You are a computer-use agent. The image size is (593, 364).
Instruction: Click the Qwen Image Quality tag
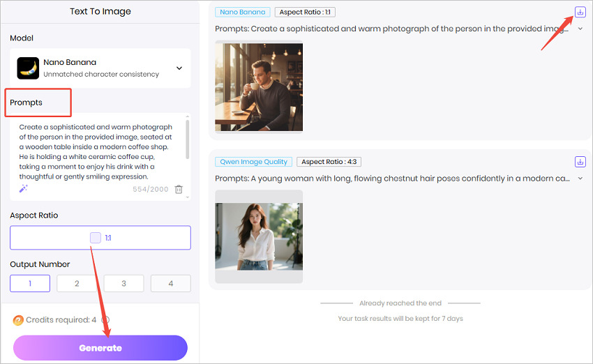pyautogui.click(x=253, y=162)
